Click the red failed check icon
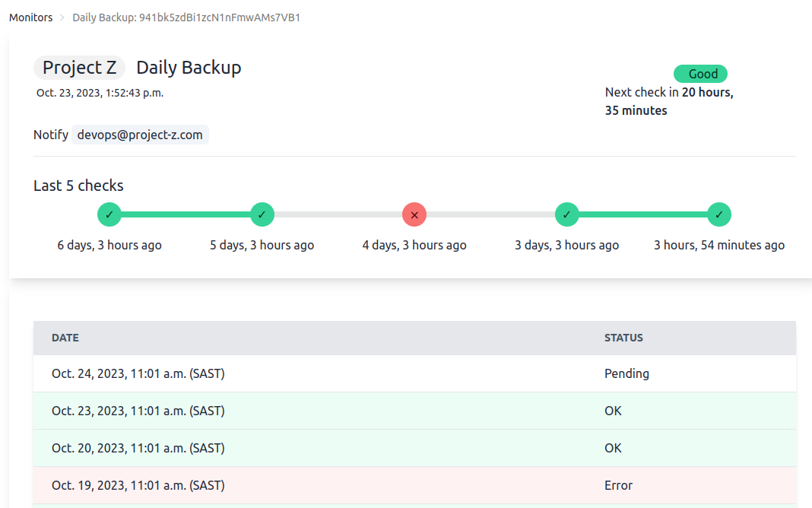812x508 pixels. 414,214
